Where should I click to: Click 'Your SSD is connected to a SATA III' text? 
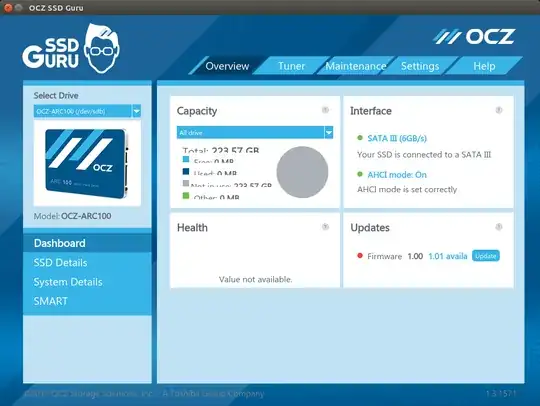coord(424,155)
